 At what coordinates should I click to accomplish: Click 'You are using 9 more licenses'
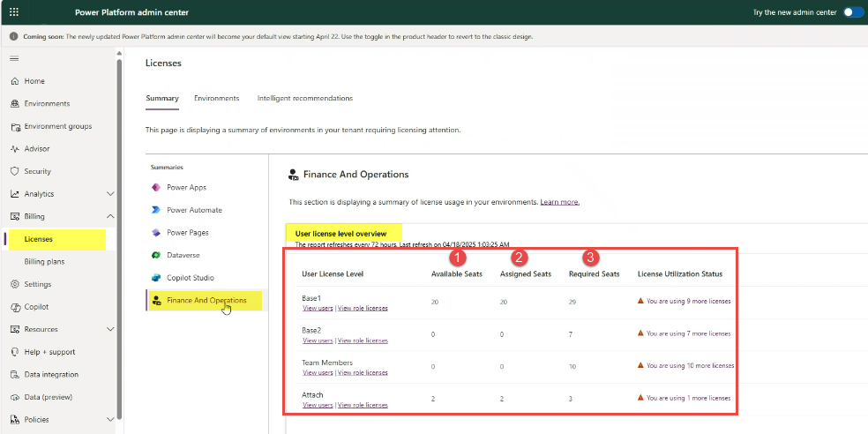(689, 301)
